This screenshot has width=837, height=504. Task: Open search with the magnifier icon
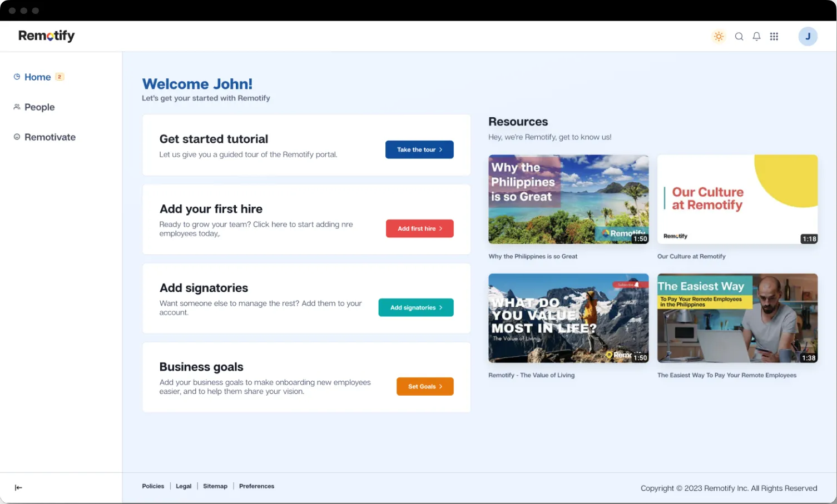point(739,37)
